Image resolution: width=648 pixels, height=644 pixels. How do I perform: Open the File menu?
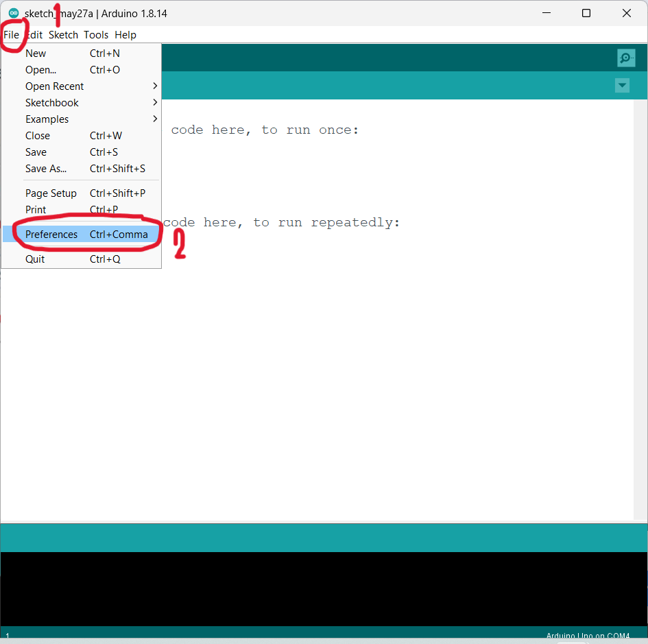coord(11,35)
